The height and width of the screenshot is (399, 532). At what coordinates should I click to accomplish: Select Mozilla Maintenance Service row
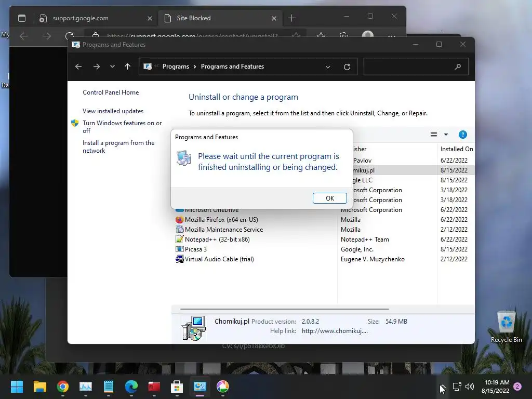223,229
